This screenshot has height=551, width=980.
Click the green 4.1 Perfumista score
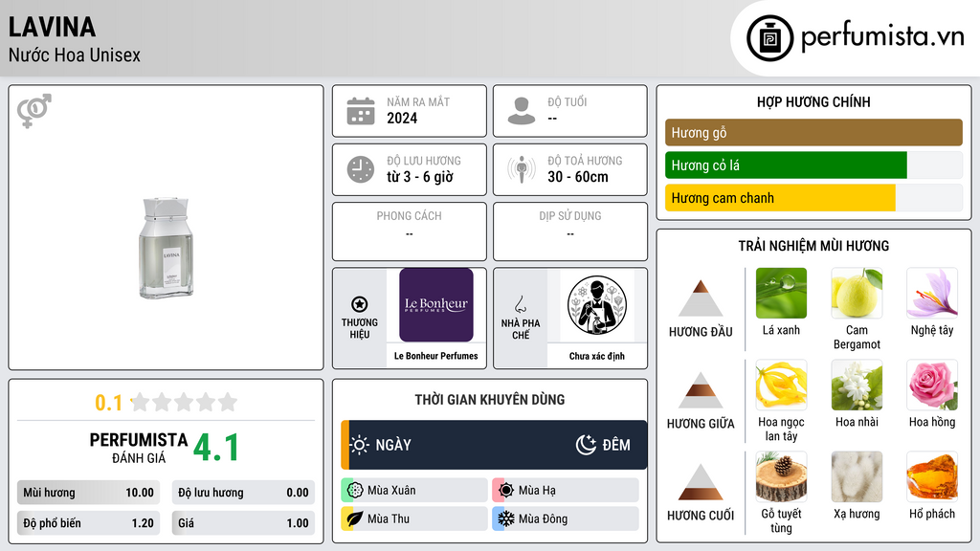pyautogui.click(x=215, y=448)
